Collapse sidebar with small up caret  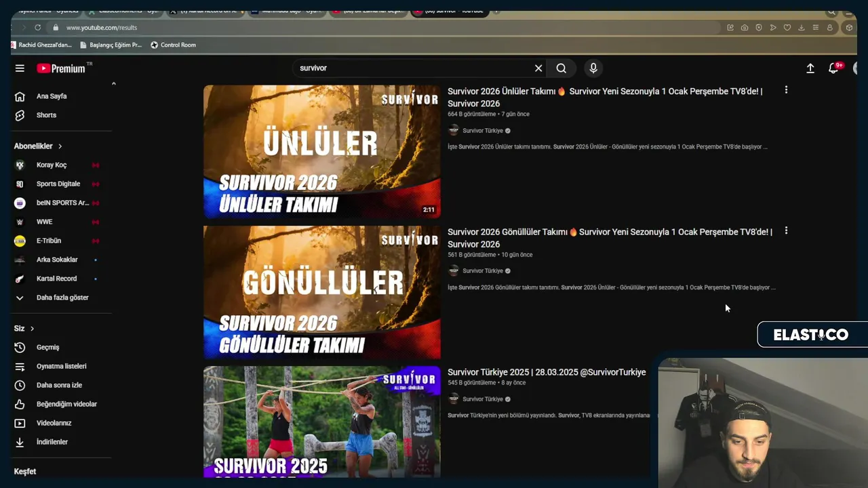tap(114, 83)
